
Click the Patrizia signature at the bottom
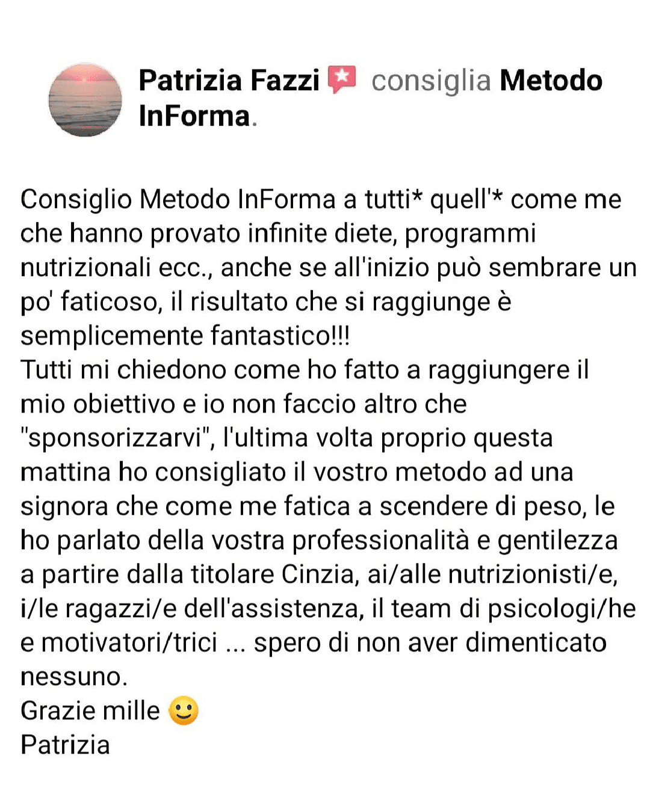pos(65,745)
